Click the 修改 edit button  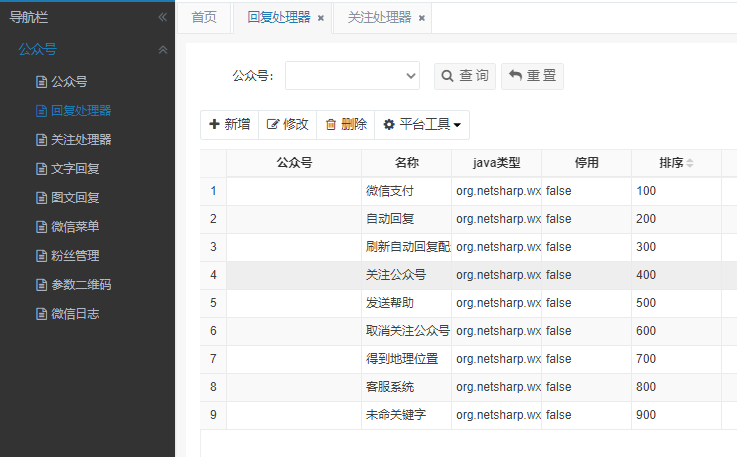click(287, 125)
